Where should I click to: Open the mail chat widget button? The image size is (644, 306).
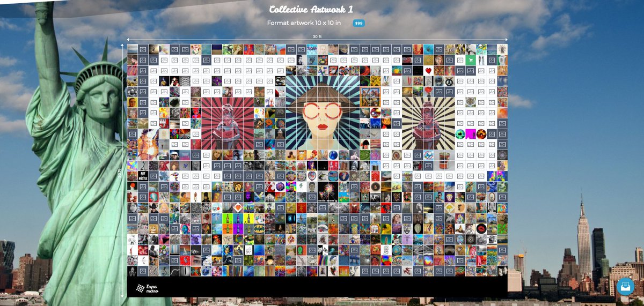tap(625, 287)
